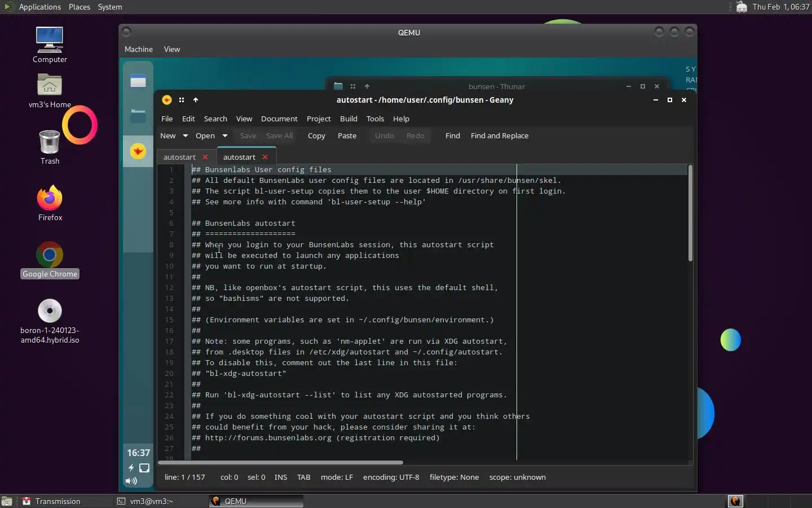Viewport: 812px width, 508px height.
Task: Click the Paste toolbar button
Action: pos(347,135)
